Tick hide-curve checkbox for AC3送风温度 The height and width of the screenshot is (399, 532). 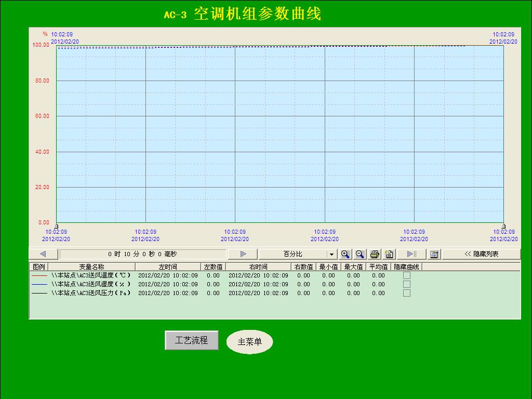coord(407,275)
